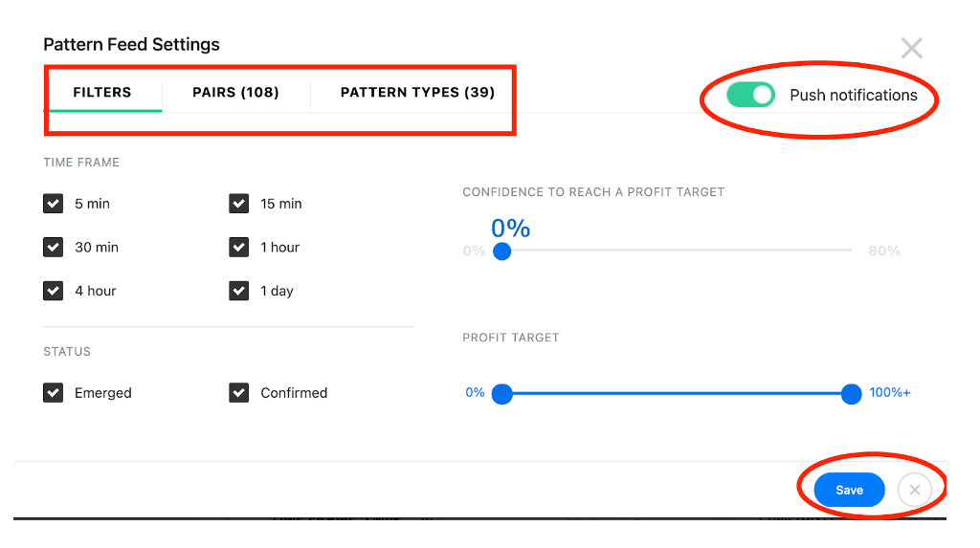Uncheck the 5 min time frame checkbox
Screen dimensions: 980x548
coord(54,204)
